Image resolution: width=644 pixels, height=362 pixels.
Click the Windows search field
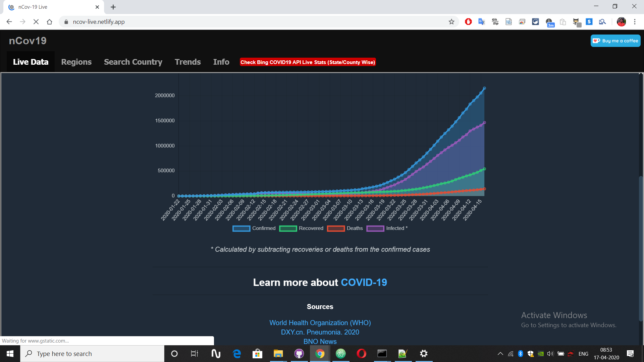click(x=92, y=354)
